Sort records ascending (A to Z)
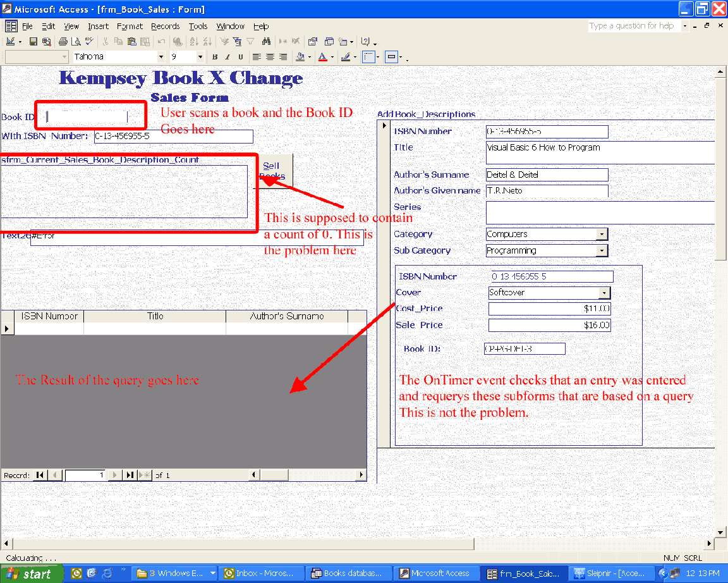The image size is (728, 583). 194,42
